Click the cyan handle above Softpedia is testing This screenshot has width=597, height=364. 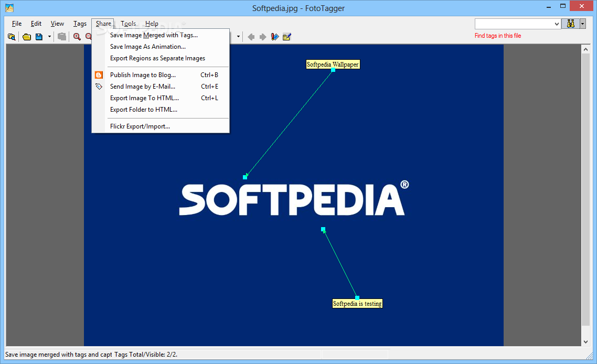(x=357, y=298)
